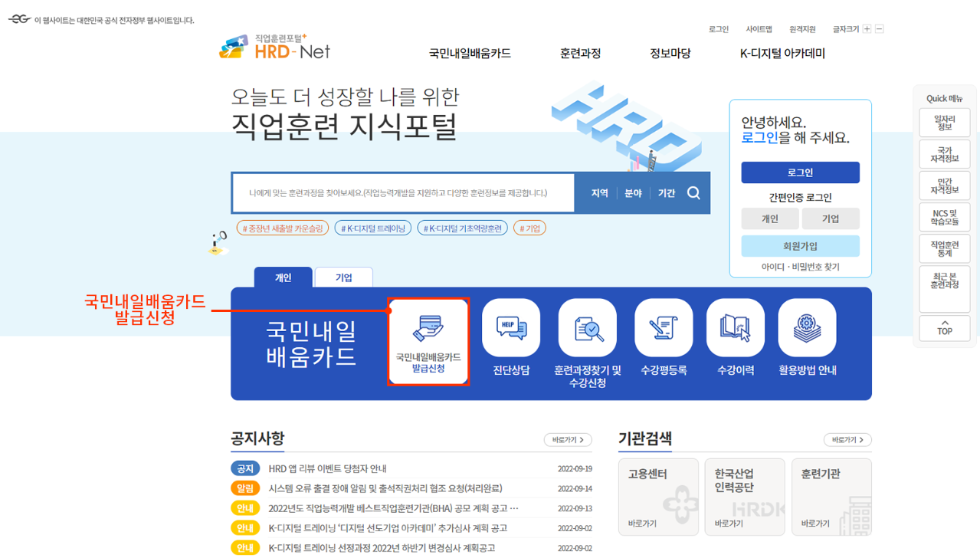
Task: Open the 사이트맵 link
Action: (759, 29)
